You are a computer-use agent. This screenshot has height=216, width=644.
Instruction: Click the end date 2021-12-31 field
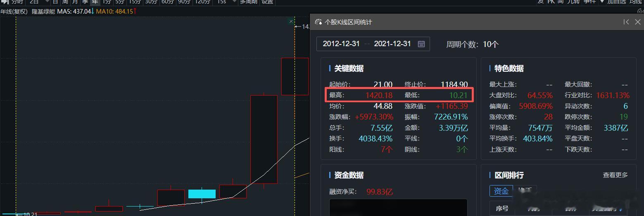pyautogui.click(x=392, y=44)
